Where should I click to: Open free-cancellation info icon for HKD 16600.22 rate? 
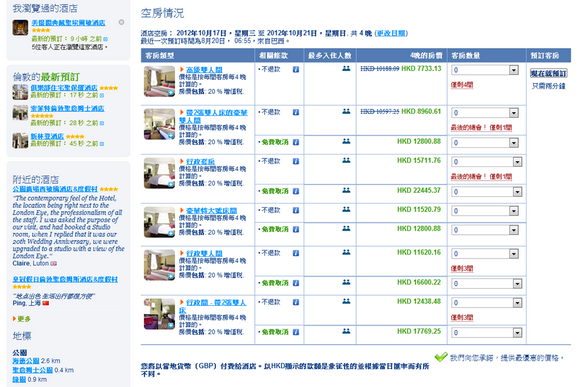coord(296,283)
